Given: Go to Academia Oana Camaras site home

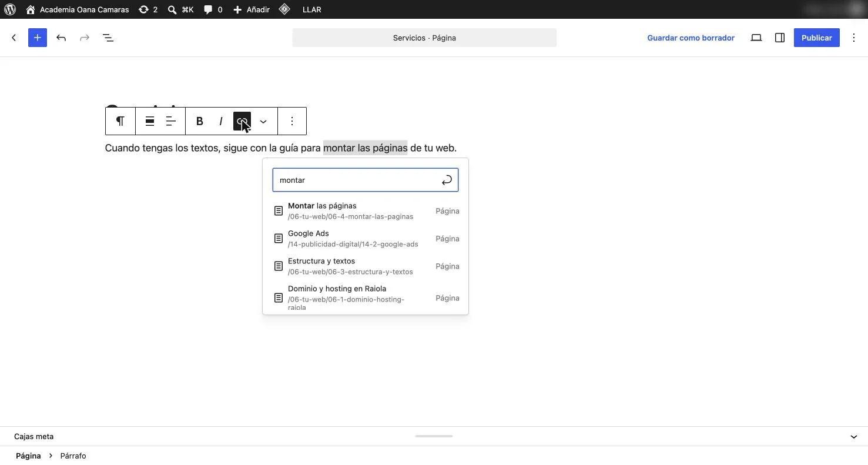Looking at the screenshot, I should [78, 9].
